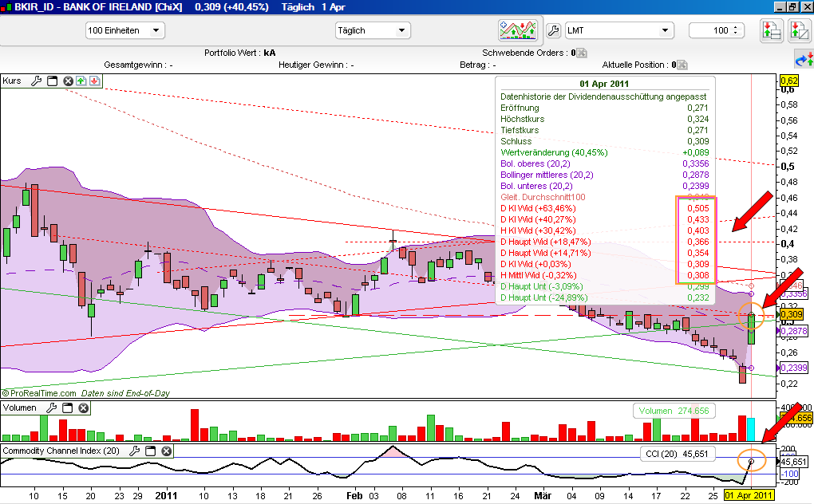
Task: Click the Wertveränderung (40,45%) row
Action: pos(604,152)
